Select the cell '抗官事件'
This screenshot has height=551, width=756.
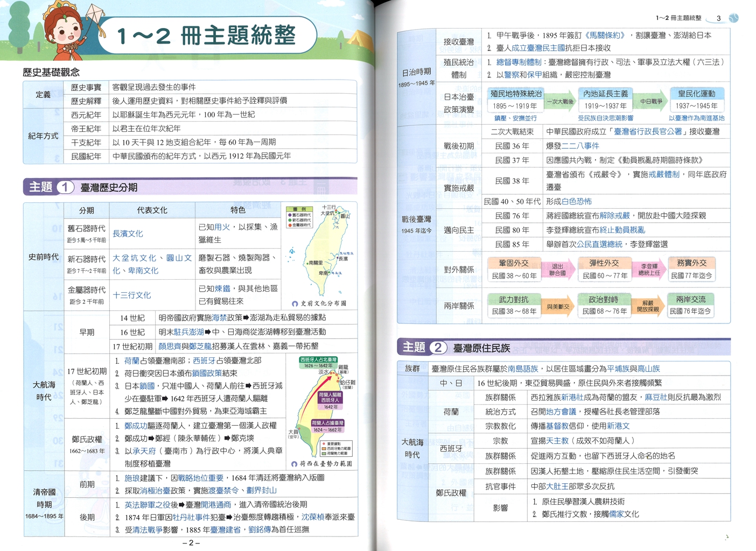(500, 486)
